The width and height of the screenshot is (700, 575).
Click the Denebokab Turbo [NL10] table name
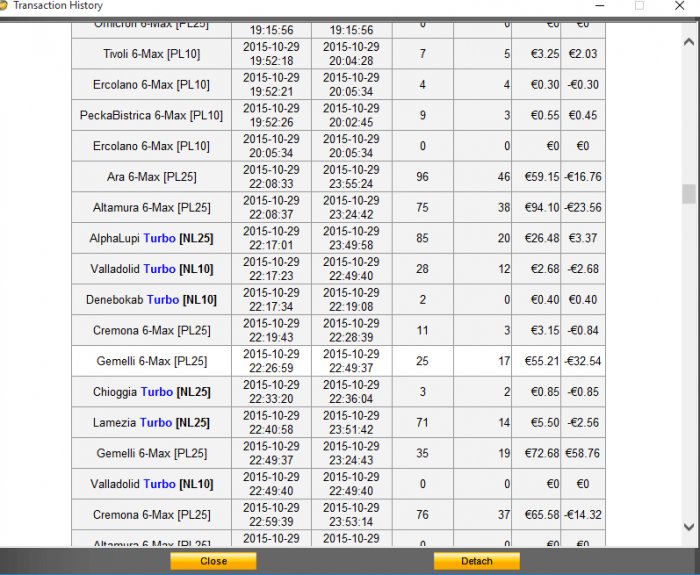(x=151, y=300)
